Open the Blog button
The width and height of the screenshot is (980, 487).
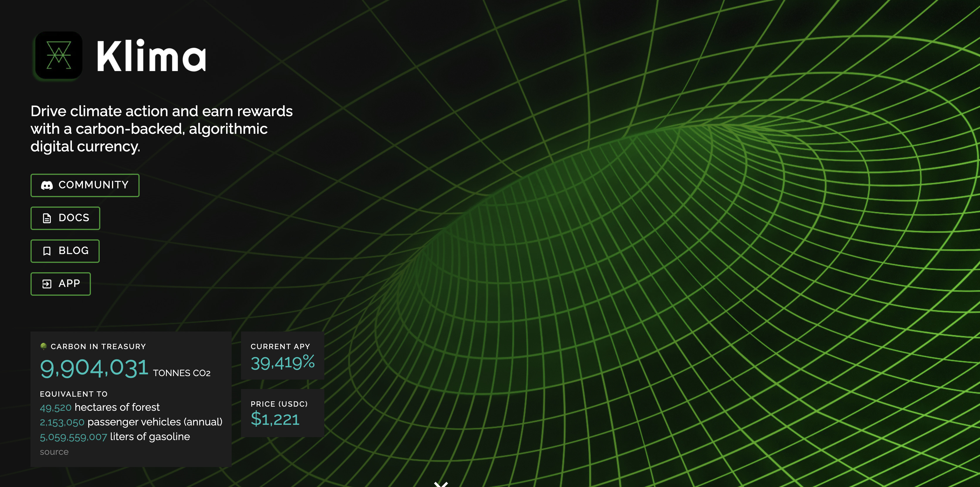point(65,251)
